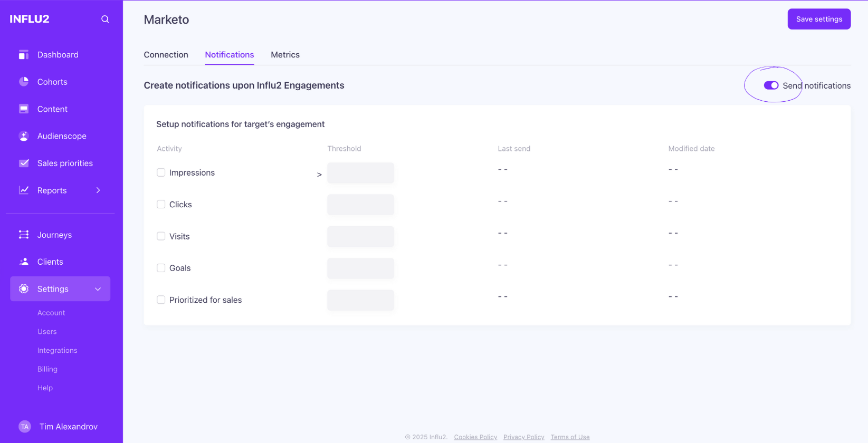Switch to the Connection tab
Viewport: 868px width, 443px height.
click(x=166, y=55)
